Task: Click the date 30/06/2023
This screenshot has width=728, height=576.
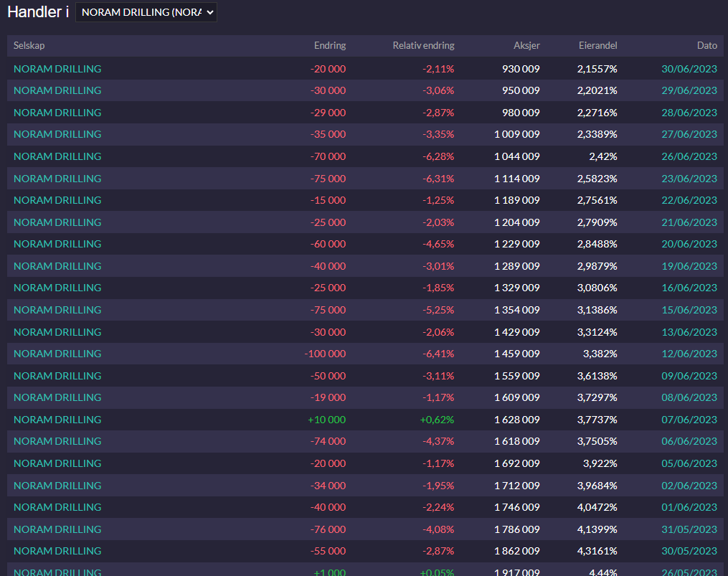Action: click(x=689, y=69)
